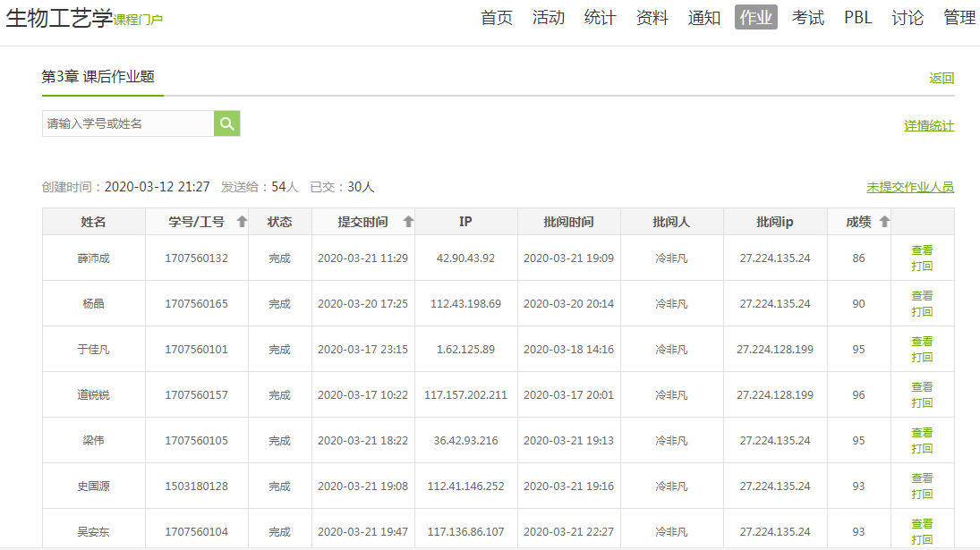
Task: Sort by 学号/工号 column arrow
Action: (x=242, y=222)
